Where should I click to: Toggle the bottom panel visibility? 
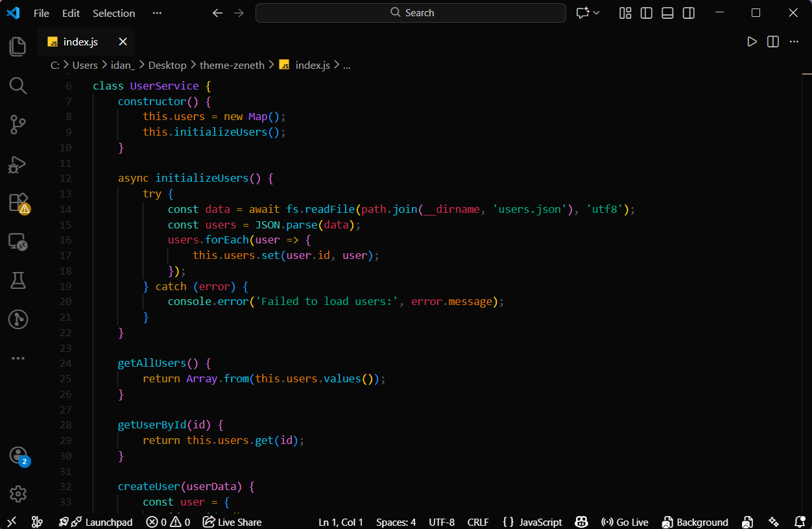[x=667, y=12]
